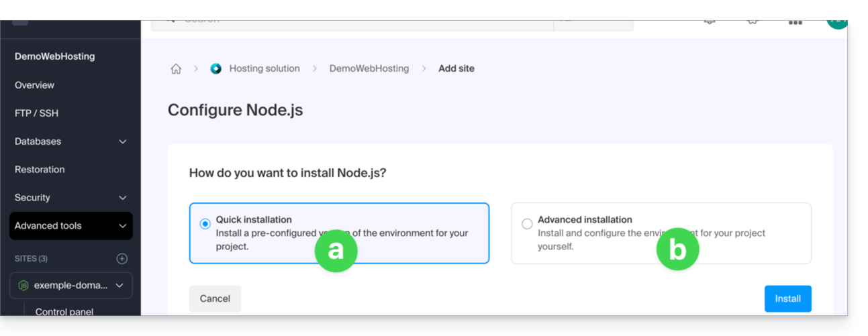Expand the Databases sidebar section
Screen dimensions: 868x336
pyautogui.click(x=122, y=142)
